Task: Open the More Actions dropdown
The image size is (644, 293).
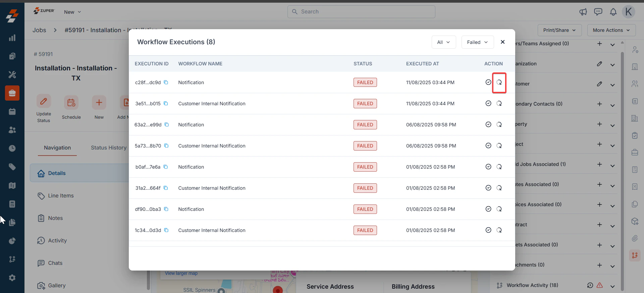Action: click(611, 30)
